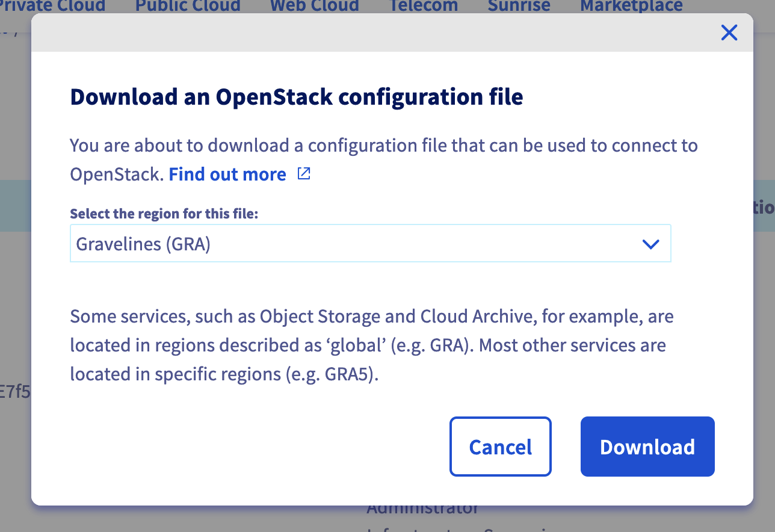Change the selected region for the file
775x532 pixels.
[x=370, y=244]
